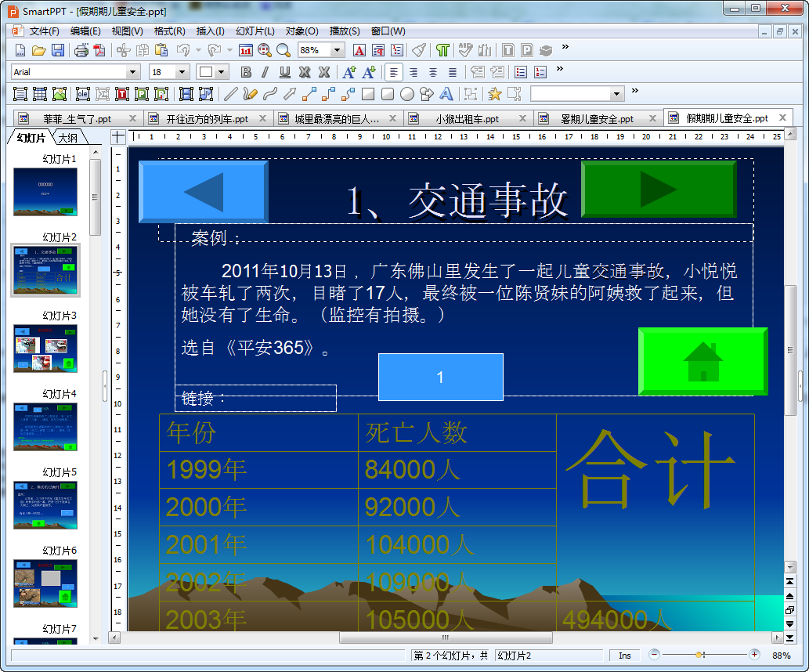
Task: Create a new document via toolbar
Action: coord(20,50)
